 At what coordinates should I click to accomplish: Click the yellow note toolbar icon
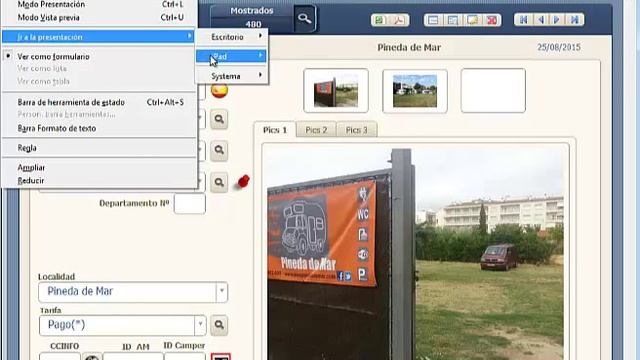pyautogui.click(x=472, y=20)
